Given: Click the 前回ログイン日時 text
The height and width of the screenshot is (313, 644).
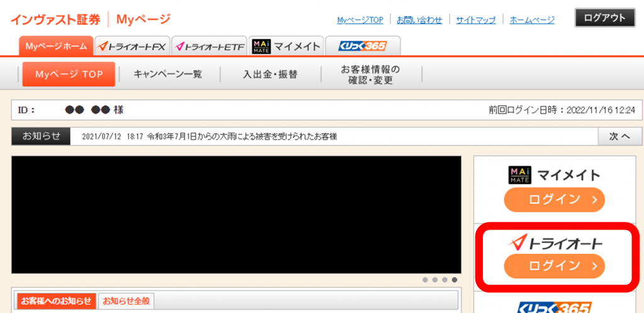Looking at the screenshot, I should pos(562,110).
